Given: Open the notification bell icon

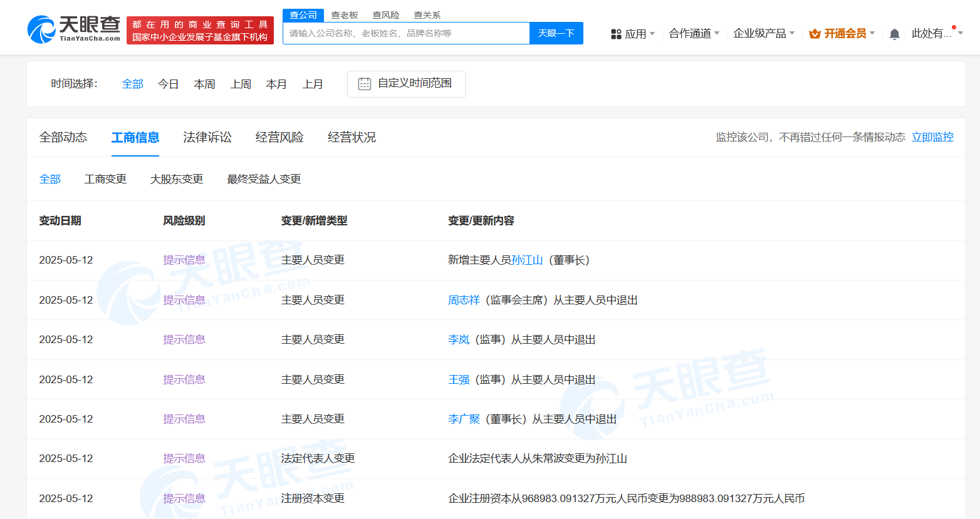Looking at the screenshot, I should (x=895, y=34).
